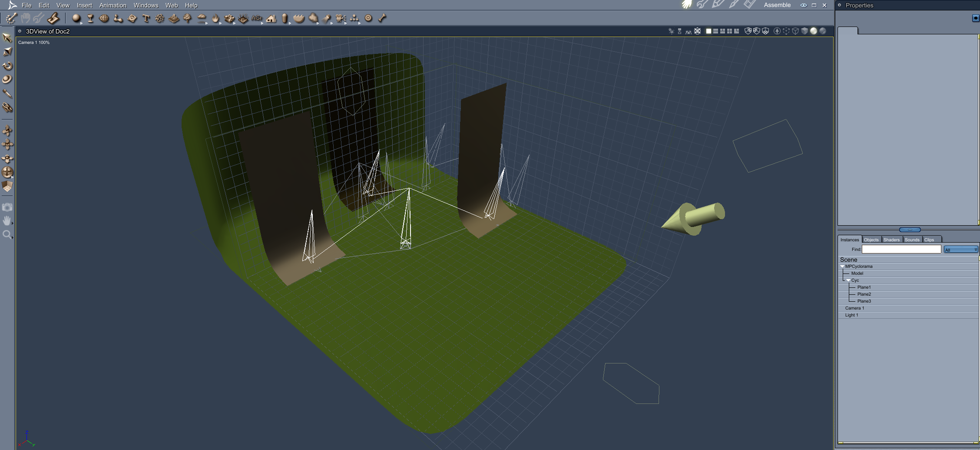Image resolution: width=980 pixels, height=450 pixels.
Task: Collapse the MPCyclorama tree node
Action: coord(842,267)
